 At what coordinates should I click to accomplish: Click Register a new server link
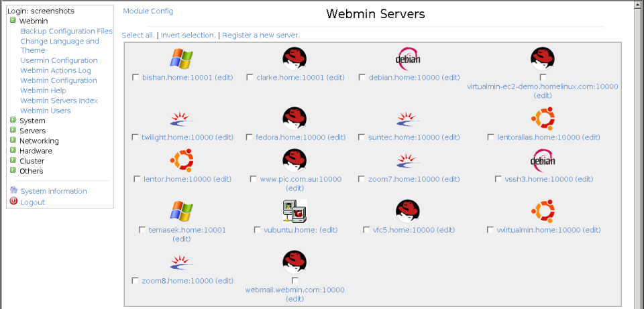coord(261,36)
